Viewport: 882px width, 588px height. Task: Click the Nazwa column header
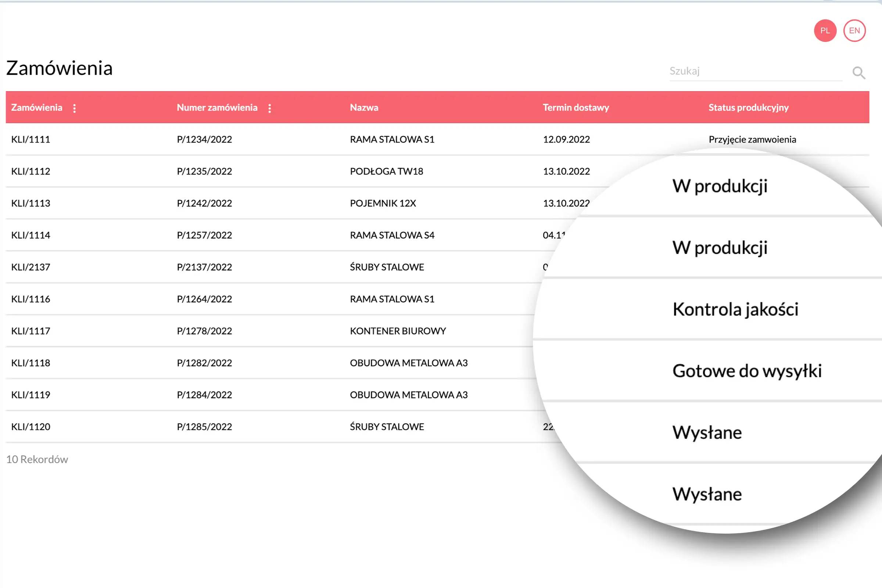(364, 108)
